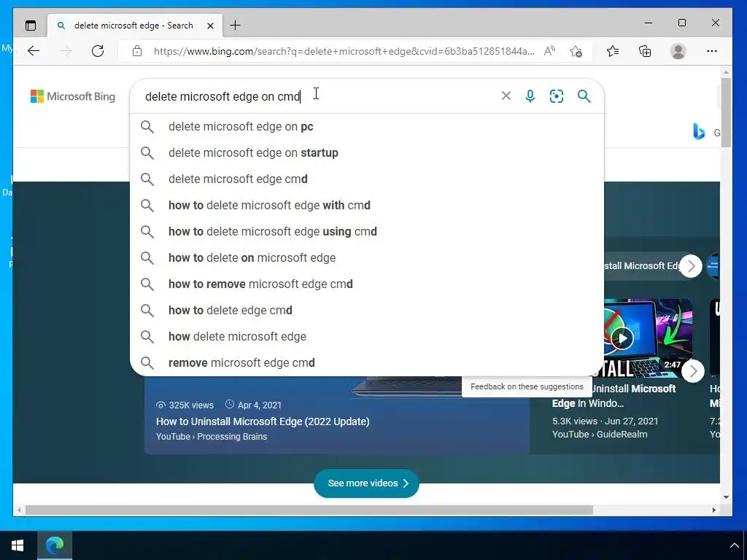
Task: Open 'How to Uninstall Microsoft Edge (2022 Update)' video
Action: click(263, 421)
